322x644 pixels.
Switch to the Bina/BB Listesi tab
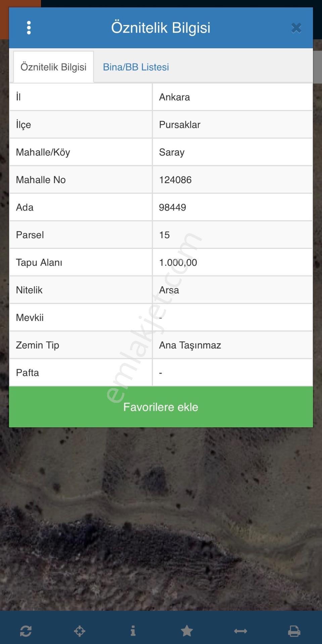(x=136, y=67)
